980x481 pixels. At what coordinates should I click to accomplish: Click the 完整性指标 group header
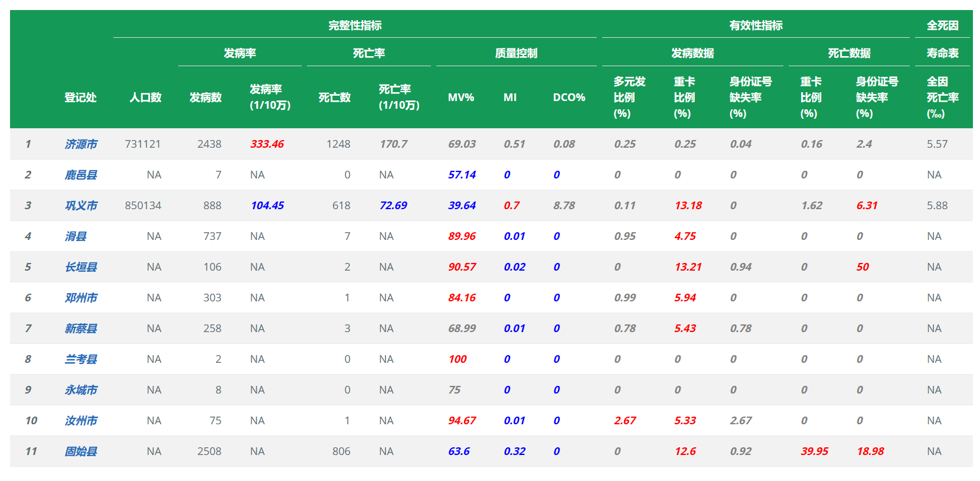point(355,25)
